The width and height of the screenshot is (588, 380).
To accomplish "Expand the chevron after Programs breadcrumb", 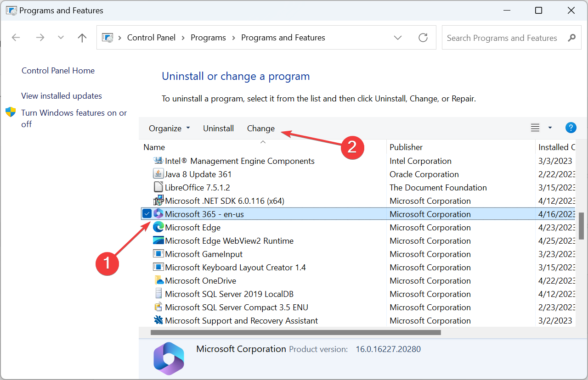I will point(233,38).
